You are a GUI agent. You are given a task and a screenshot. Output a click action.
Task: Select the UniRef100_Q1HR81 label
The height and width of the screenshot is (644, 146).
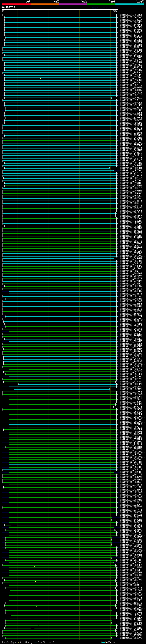[x=131, y=620]
